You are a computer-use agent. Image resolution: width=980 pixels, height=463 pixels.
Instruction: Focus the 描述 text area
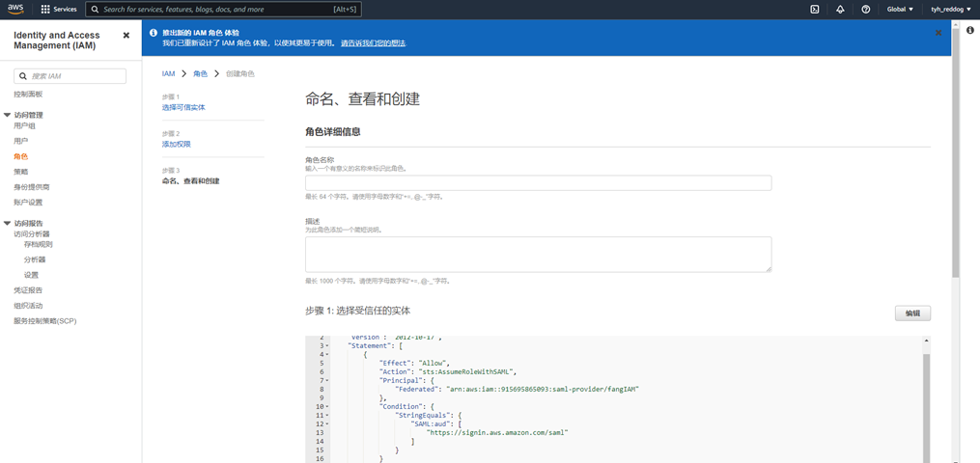click(x=538, y=254)
